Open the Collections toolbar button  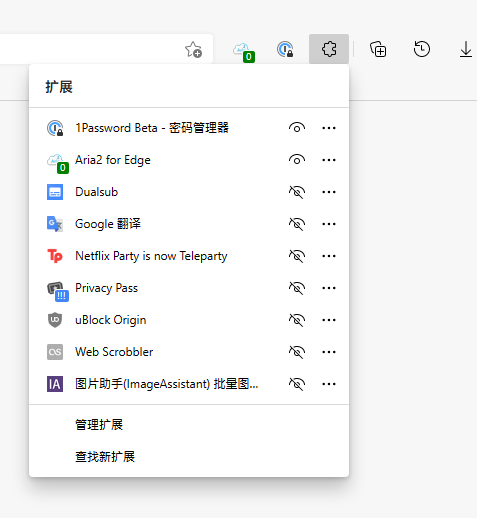point(378,49)
